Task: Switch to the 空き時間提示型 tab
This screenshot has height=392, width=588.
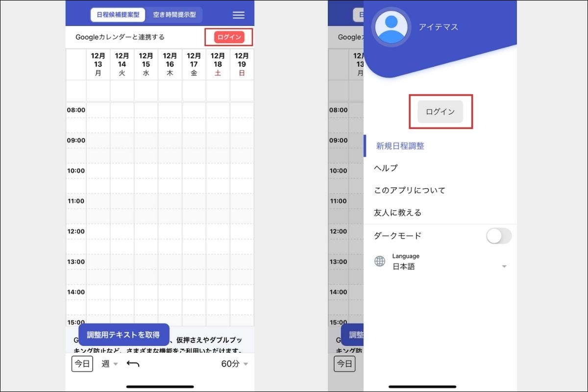Action: pos(174,15)
